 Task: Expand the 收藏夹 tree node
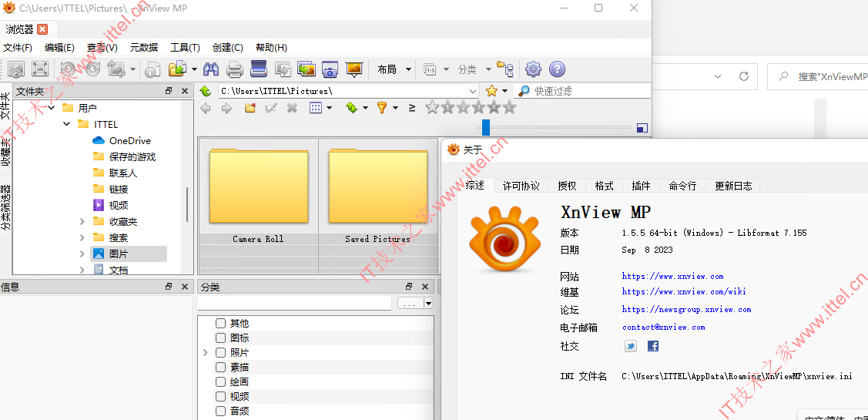pyautogui.click(x=82, y=222)
